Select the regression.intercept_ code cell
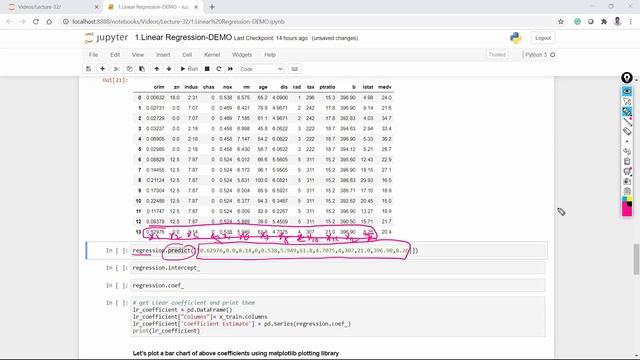The image size is (640, 360). (338, 268)
